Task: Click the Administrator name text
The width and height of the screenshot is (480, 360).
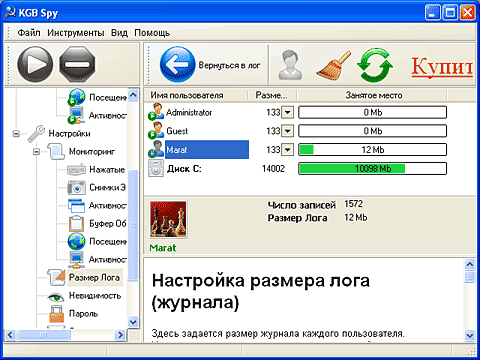Action: 189,113
